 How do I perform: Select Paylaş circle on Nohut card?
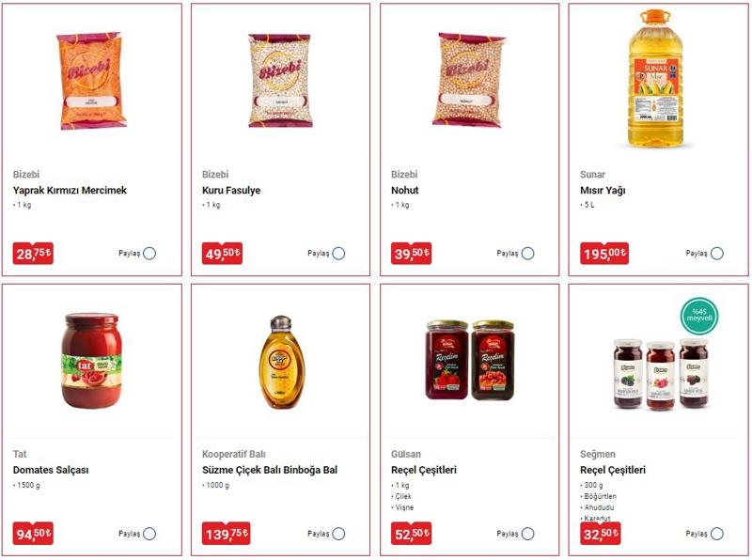(527, 253)
